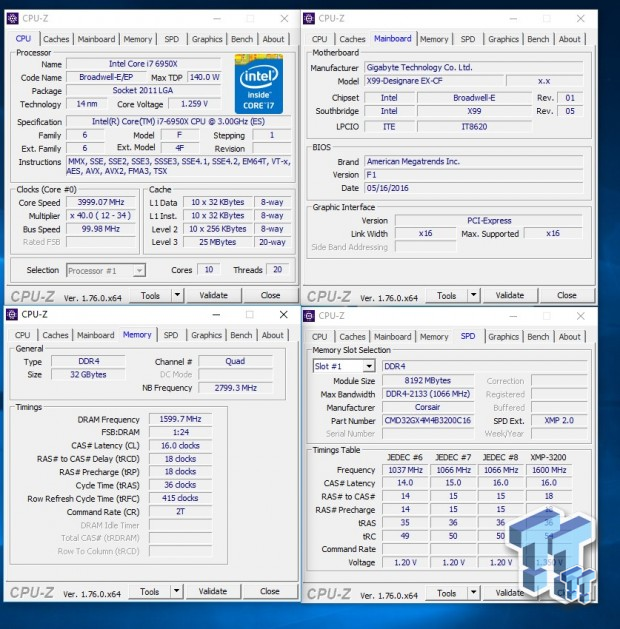Open Bench tab in CPU window

click(242, 39)
